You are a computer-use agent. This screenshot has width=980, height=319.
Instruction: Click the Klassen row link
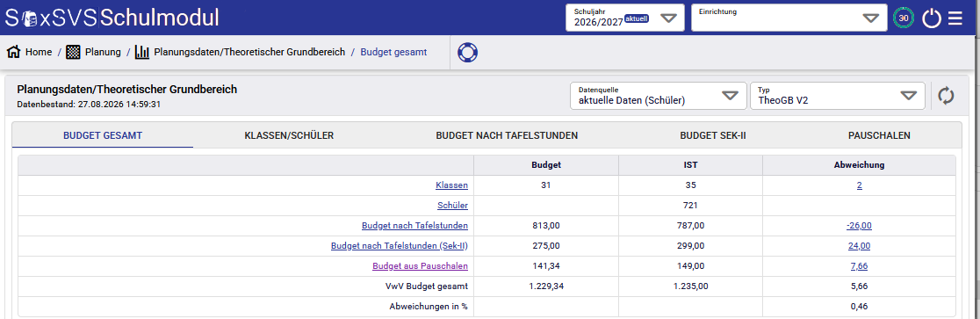(451, 185)
